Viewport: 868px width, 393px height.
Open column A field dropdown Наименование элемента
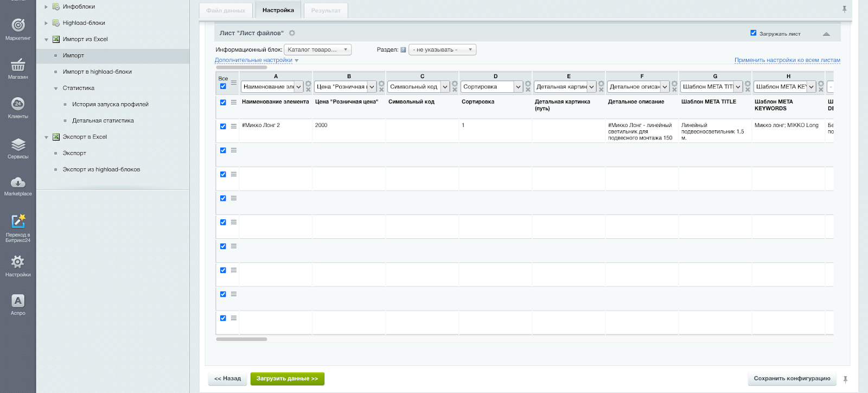coord(272,87)
